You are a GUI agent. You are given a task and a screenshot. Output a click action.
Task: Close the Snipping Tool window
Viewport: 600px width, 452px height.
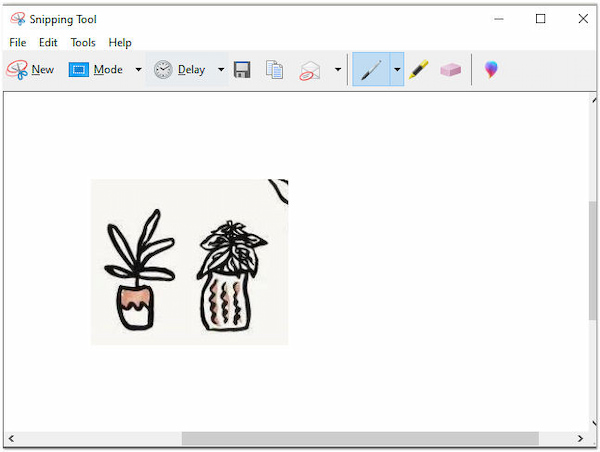coord(583,19)
